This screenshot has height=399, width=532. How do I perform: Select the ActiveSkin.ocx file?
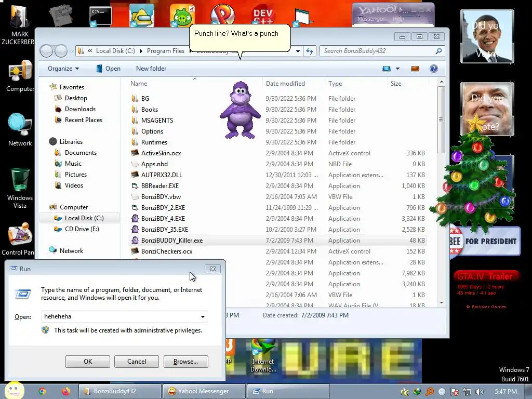277,153
